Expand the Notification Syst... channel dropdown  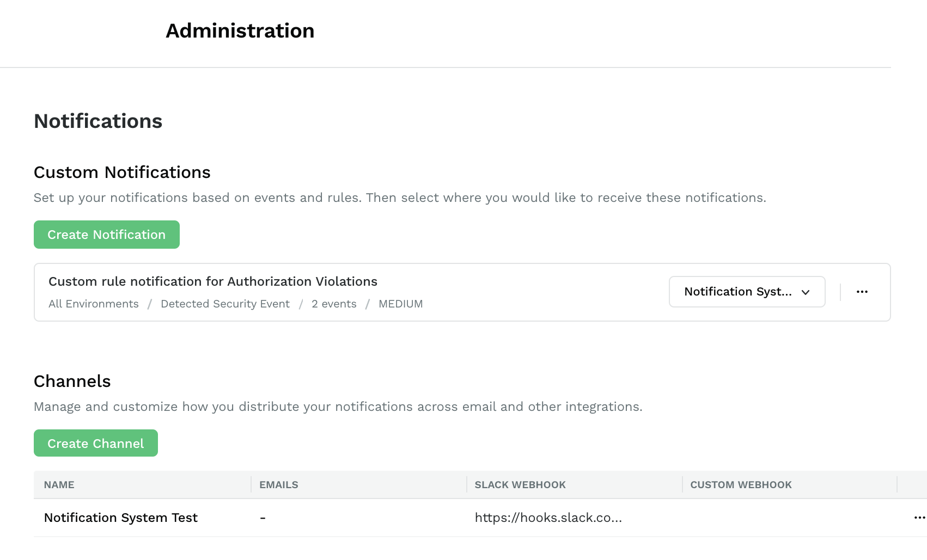[747, 292]
